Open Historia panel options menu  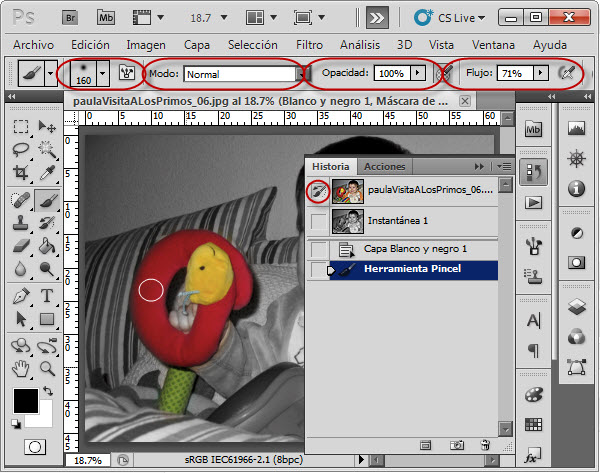pos(504,167)
